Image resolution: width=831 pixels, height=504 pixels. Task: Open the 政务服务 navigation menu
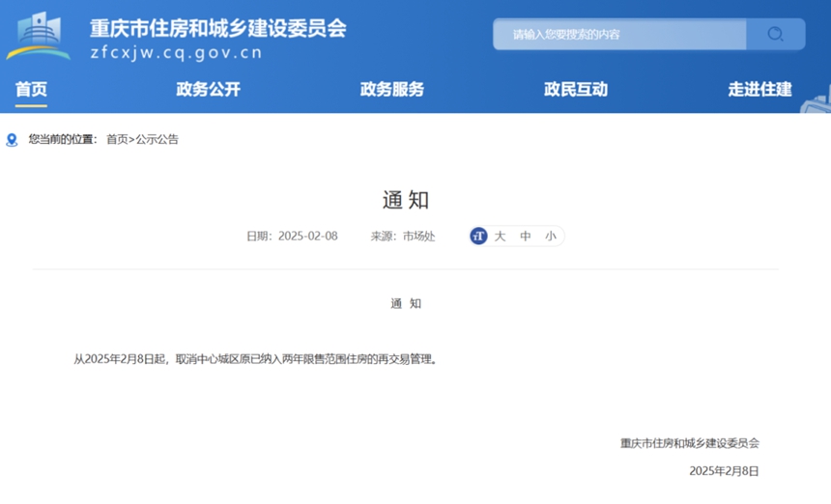pyautogui.click(x=391, y=90)
